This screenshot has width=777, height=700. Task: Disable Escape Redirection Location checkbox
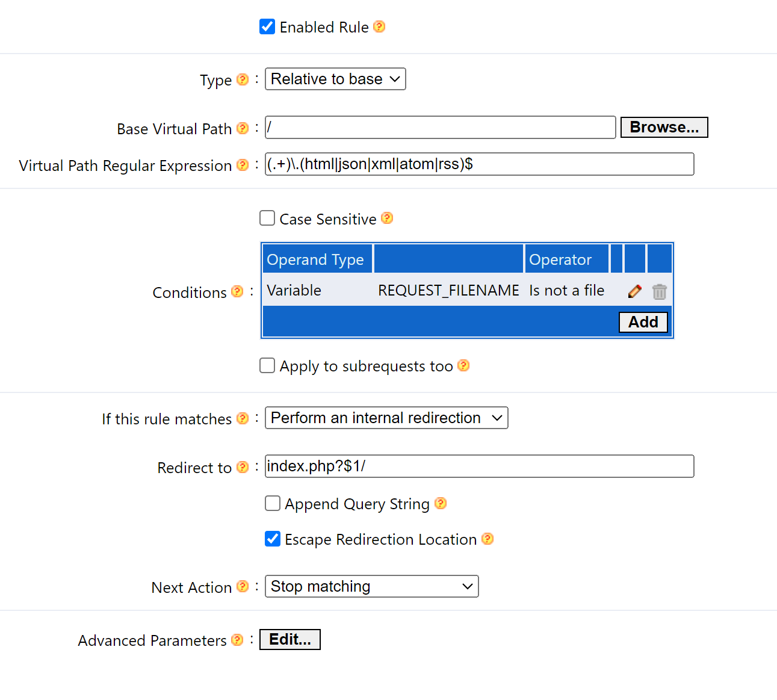coord(273,539)
